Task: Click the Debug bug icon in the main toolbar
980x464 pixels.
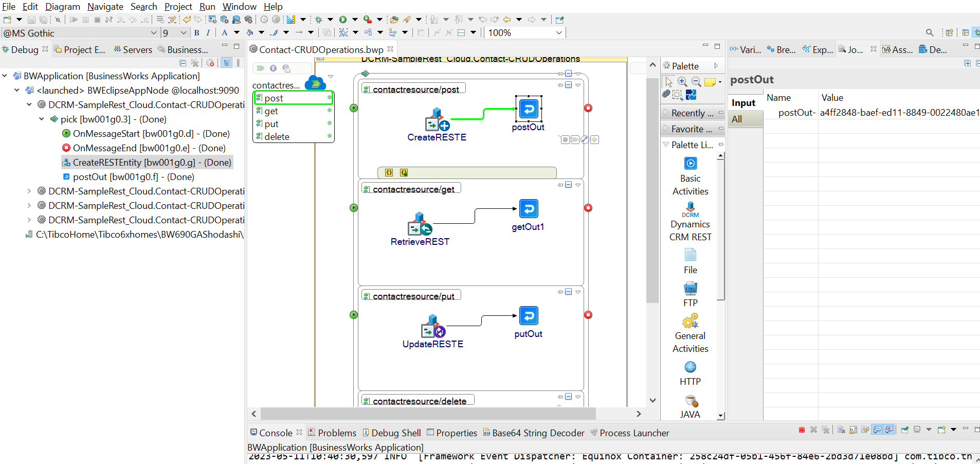Action: click(318, 20)
